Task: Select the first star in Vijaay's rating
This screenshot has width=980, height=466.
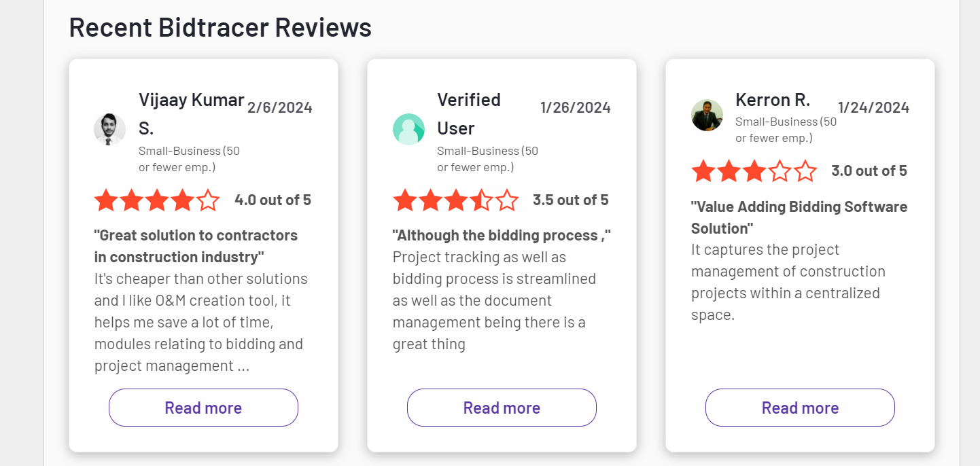Action: pos(107,200)
